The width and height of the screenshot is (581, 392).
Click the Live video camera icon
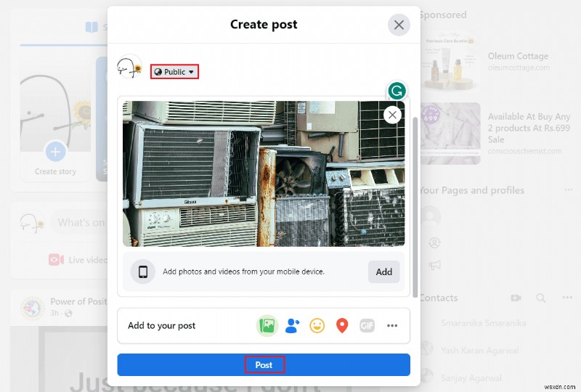click(56, 260)
